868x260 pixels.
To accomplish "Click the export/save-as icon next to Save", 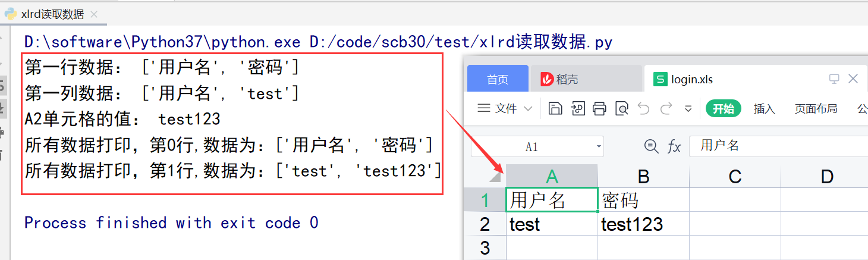I will [x=578, y=108].
